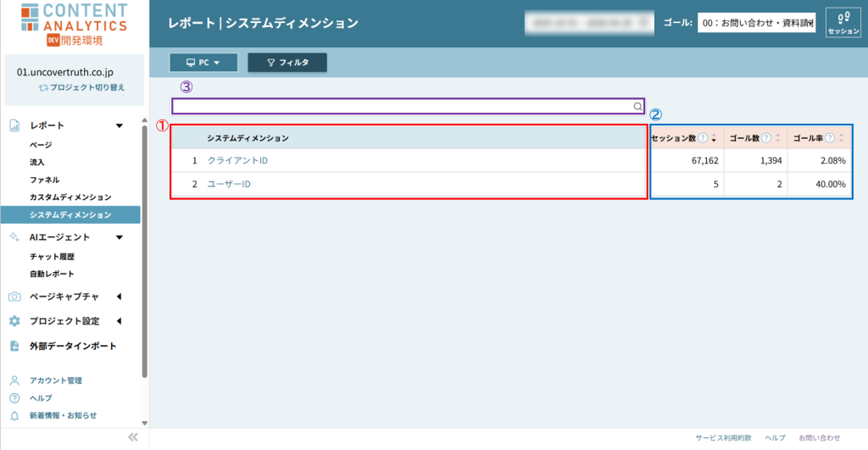Click the プロジェクト切り替え switch icon
Viewport: 868px width, 450px height.
coord(43,87)
